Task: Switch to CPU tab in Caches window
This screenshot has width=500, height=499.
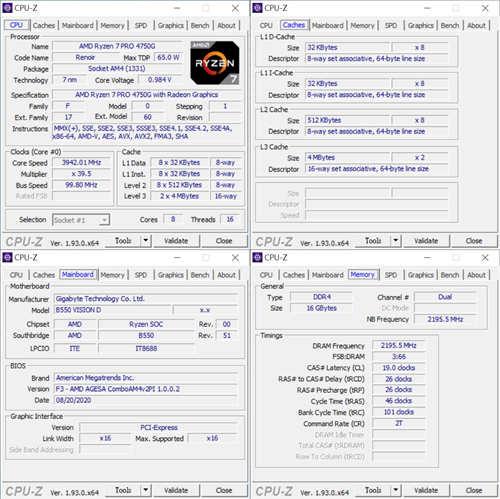Action: click(266, 26)
